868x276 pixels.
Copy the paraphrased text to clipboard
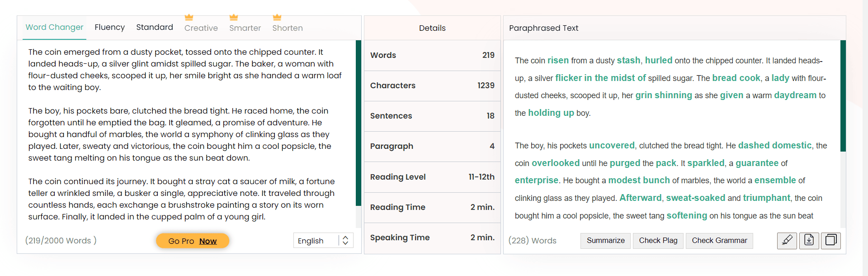point(831,240)
